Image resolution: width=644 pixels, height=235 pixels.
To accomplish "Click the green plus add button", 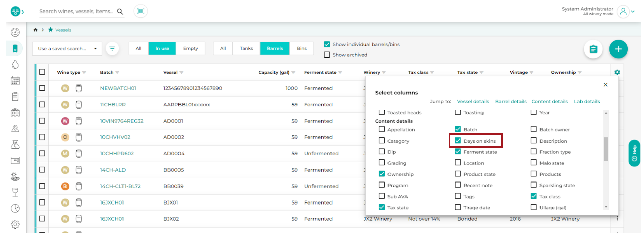I will (618, 49).
